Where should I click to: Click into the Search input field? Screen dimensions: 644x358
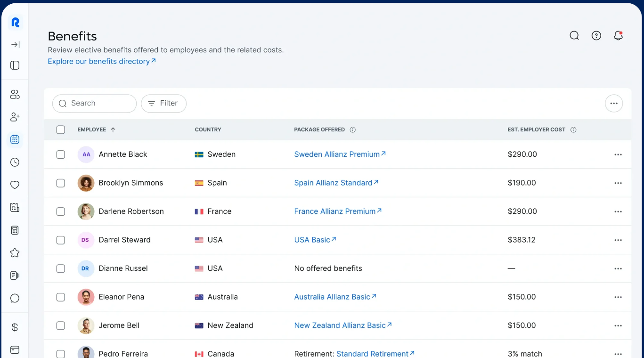pyautogui.click(x=100, y=104)
